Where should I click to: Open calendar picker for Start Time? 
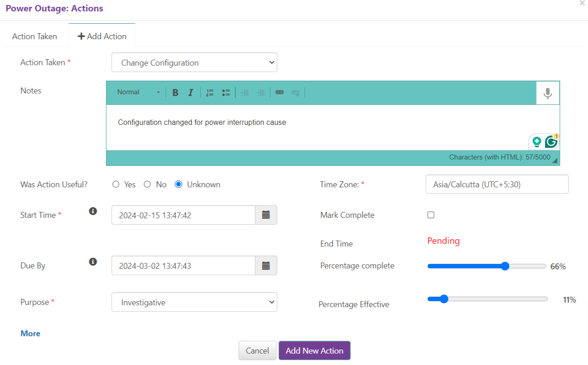[266, 215]
